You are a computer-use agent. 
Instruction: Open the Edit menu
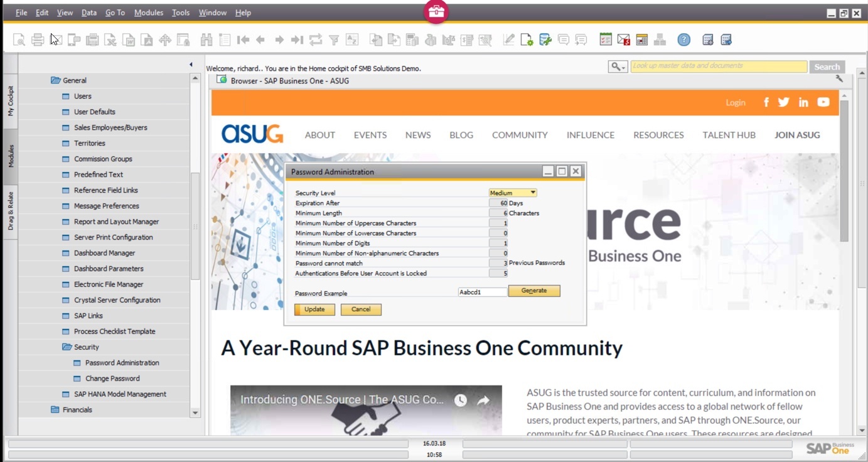[42, 13]
